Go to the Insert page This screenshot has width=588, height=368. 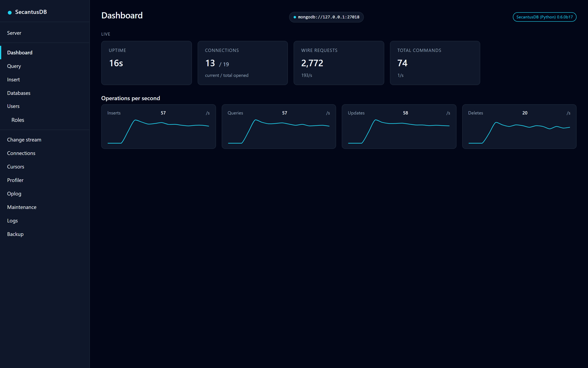click(x=45, y=80)
